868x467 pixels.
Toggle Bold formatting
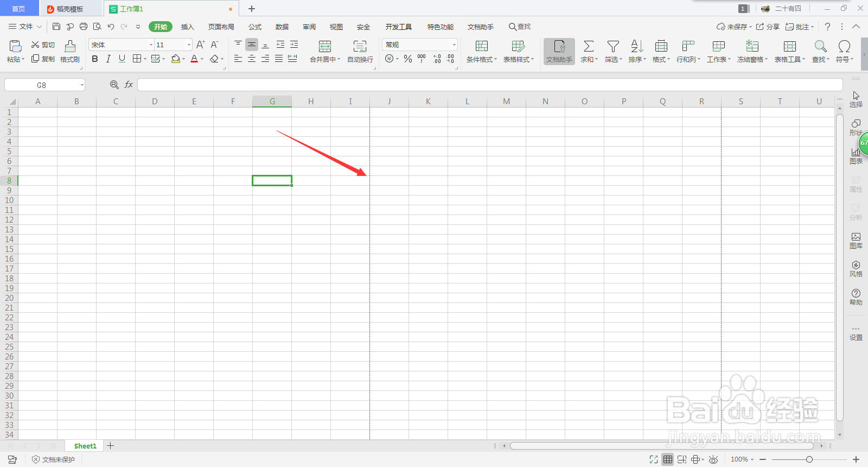95,59
